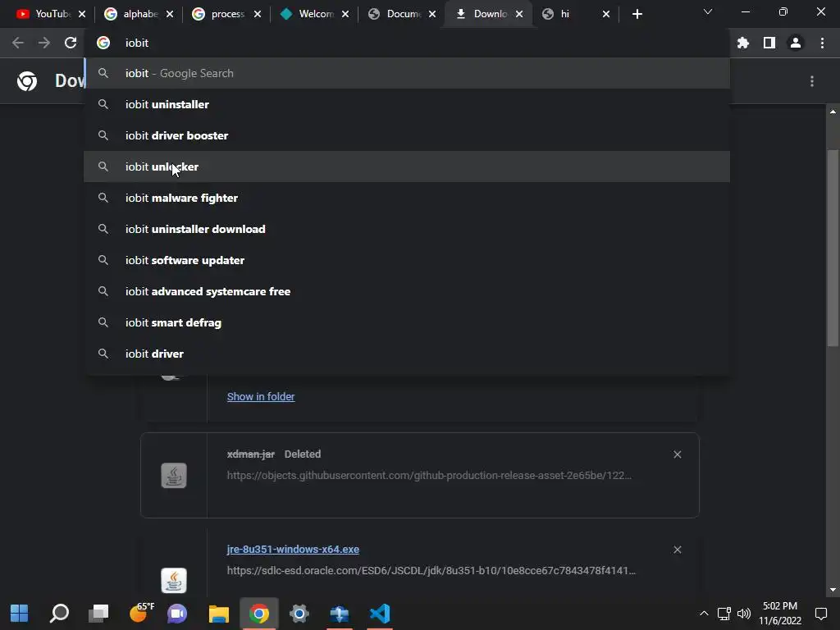Select 'iobit - Google Search' suggestion
The image size is (840, 630).
coord(407,73)
